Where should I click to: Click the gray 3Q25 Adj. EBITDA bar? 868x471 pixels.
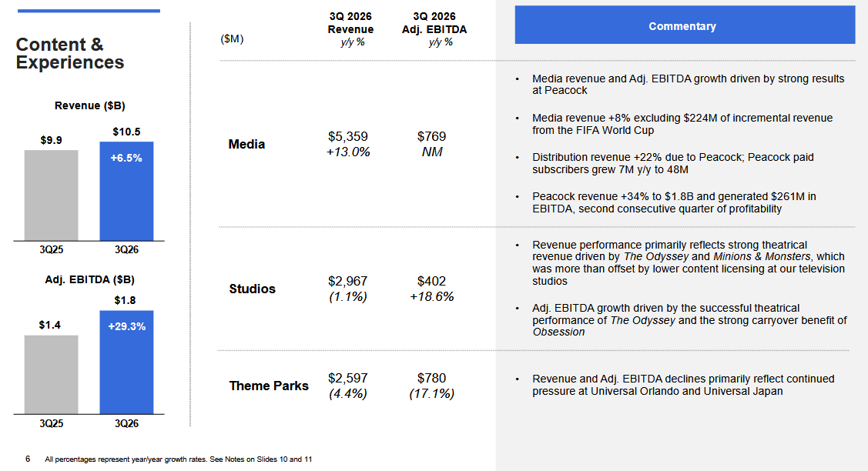coord(51,375)
